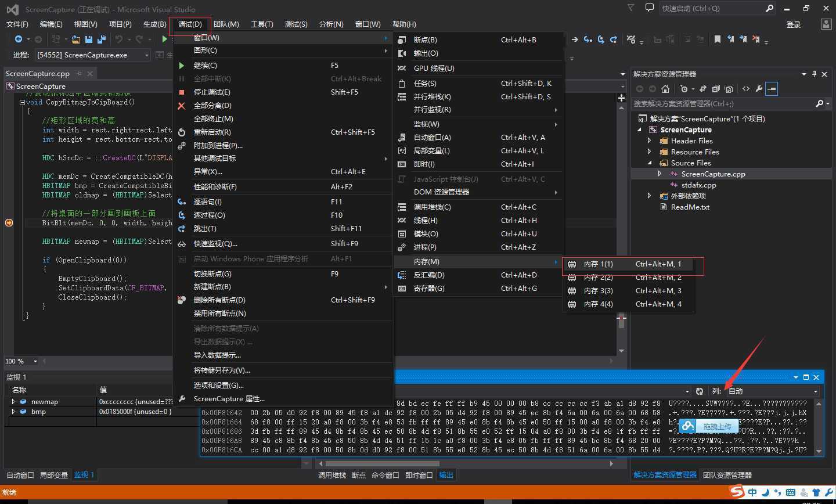This screenshot has width=836, height=504.
Task: Click the show next statement arrow icon
Action: (x=575, y=39)
